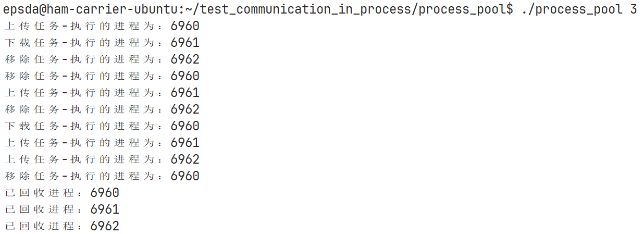The height and width of the screenshot is (234, 644).
Task: Click the third 上传任务 line with PID 6961
Action: (102, 143)
